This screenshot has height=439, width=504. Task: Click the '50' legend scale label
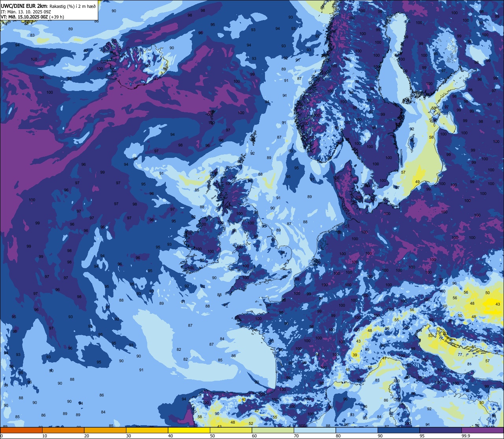[x=213, y=436]
